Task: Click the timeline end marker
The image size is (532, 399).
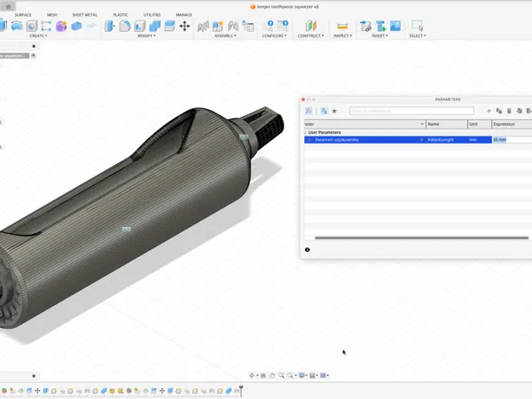Action: pyautogui.click(x=241, y=390)
